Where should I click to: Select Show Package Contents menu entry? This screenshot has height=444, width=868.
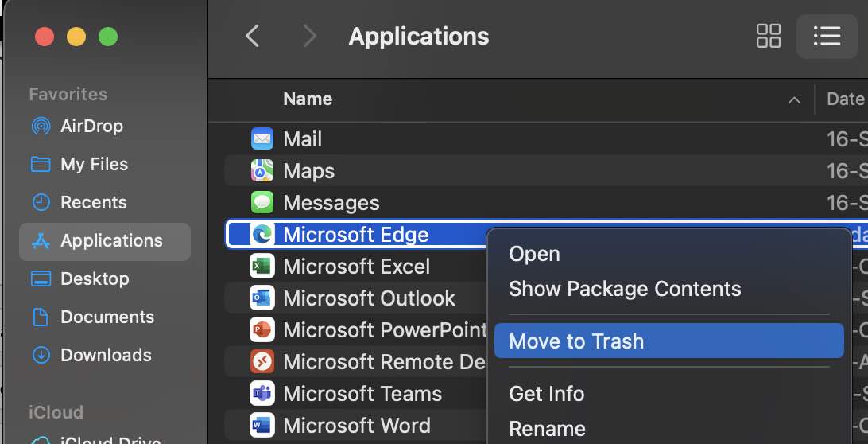tap(625, 289)
